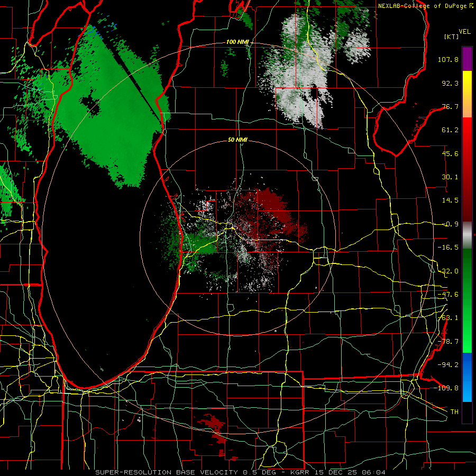The height and width of the screenshot is (476, 476).
Task: Click the Super-Resolution Base Velocity caption
Action: (241, 472)
